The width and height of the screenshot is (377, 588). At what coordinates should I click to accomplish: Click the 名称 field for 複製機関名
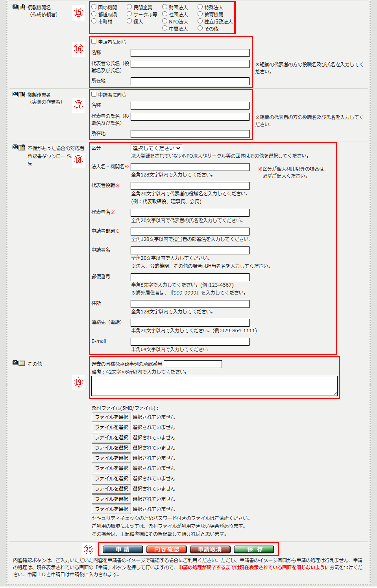(x=190, y=53)
